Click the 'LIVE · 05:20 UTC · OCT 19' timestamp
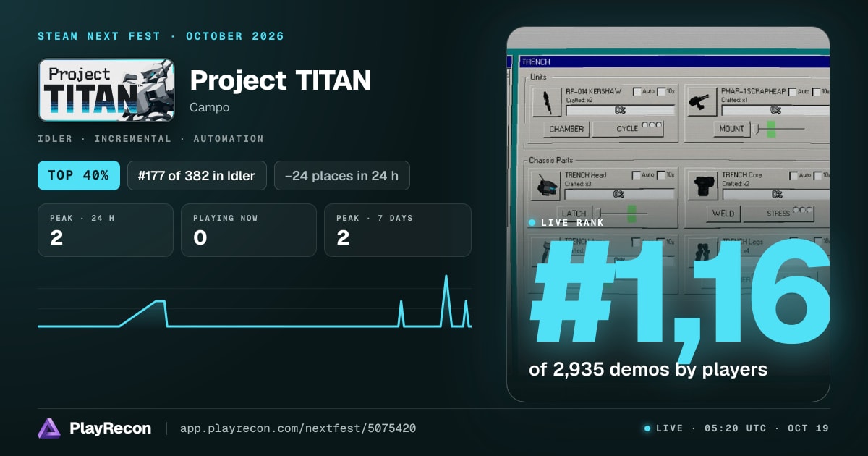Screen dimensions: 868x456 pos(742,428)
